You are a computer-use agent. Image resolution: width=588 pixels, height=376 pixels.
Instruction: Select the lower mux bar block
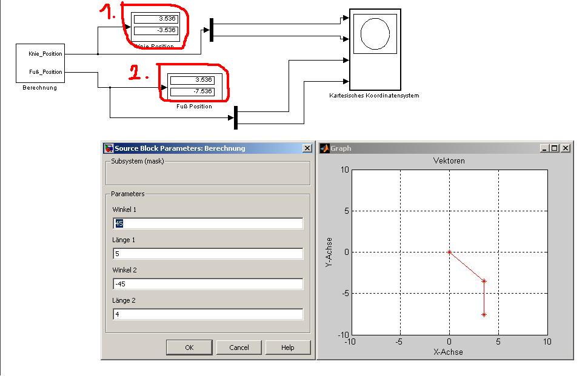(235, 117)
